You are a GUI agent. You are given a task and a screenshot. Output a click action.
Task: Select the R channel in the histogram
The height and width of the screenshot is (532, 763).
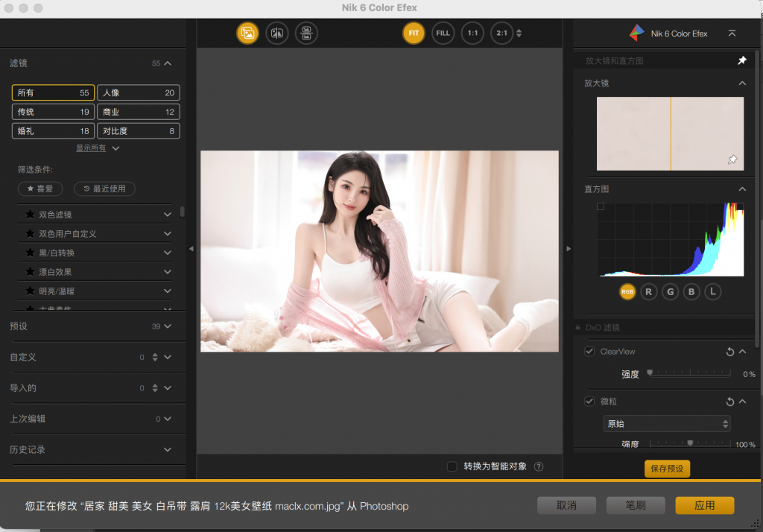pyautogui.click(x=648, y=291)
